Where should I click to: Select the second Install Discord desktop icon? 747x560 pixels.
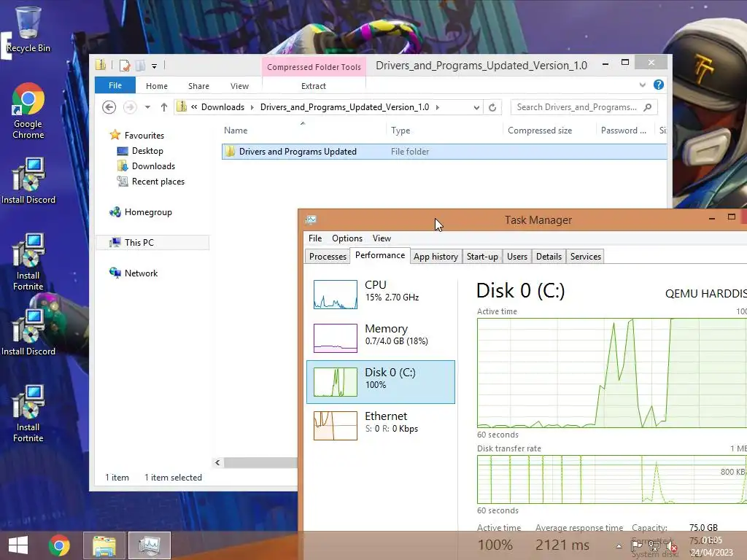(28, 332)
